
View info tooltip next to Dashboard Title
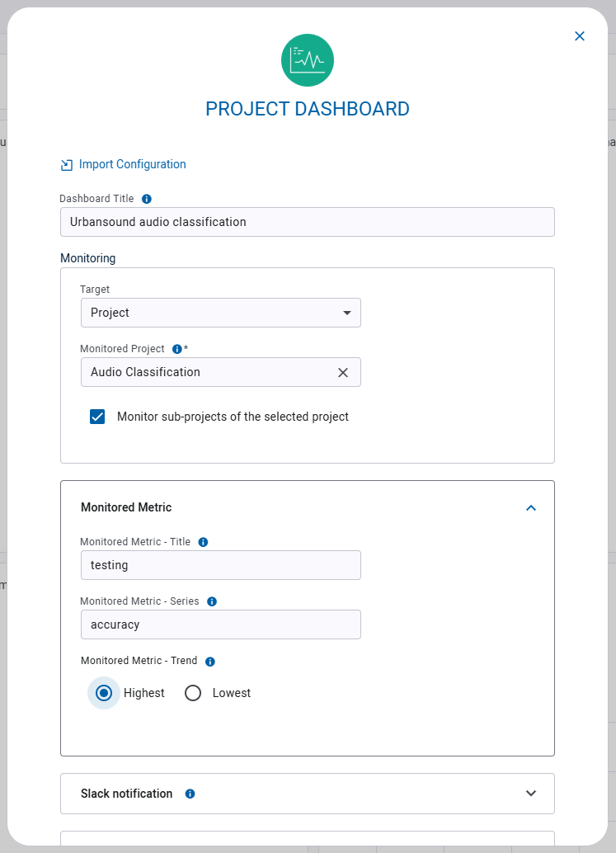tap(146, 198)
